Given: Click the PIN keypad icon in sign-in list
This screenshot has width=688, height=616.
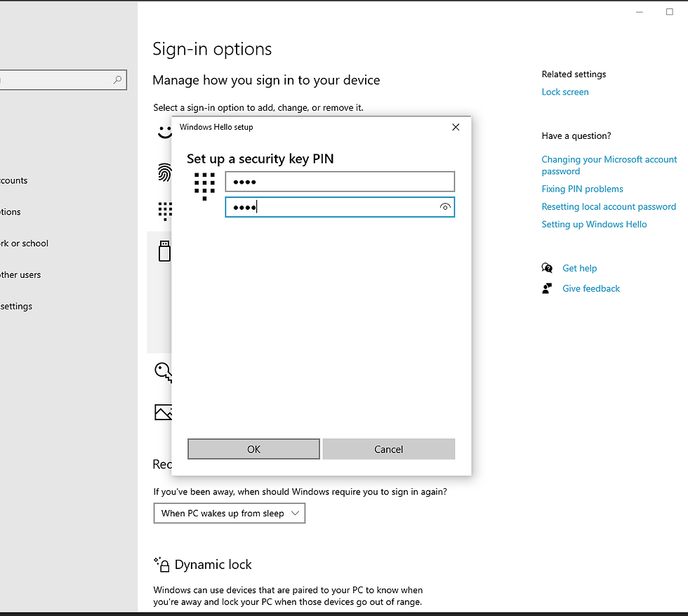Looking at the screenshot, I should (165, 211).
